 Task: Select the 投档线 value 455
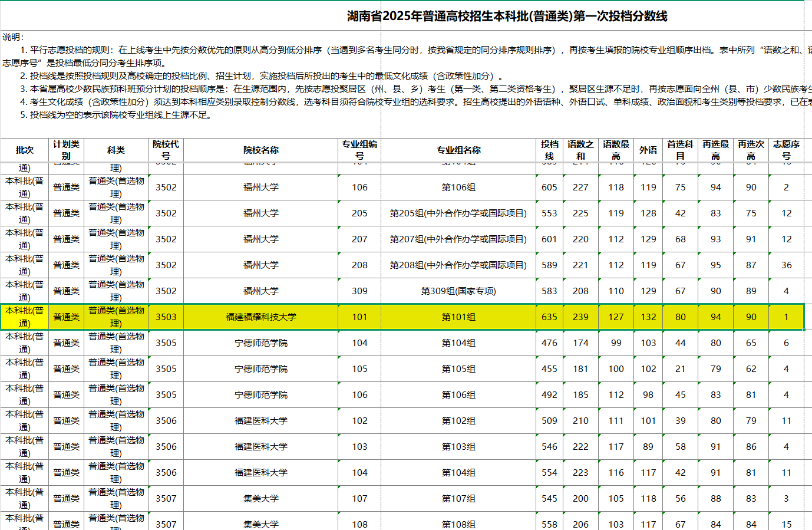[x=549, y=369]
